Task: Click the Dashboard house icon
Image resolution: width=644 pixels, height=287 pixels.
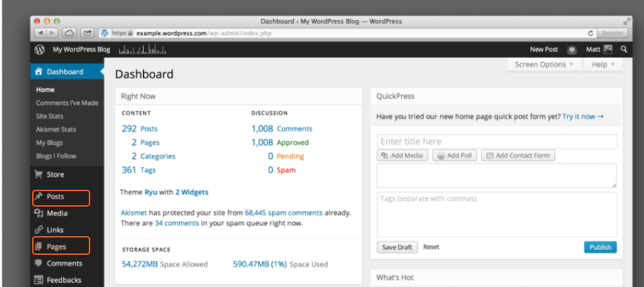Action: 39,71
